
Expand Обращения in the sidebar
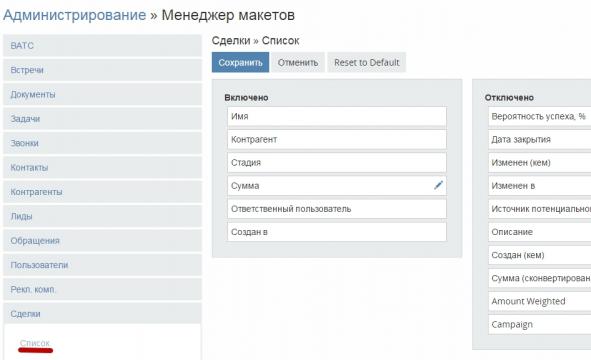click(x=103, y=241)
